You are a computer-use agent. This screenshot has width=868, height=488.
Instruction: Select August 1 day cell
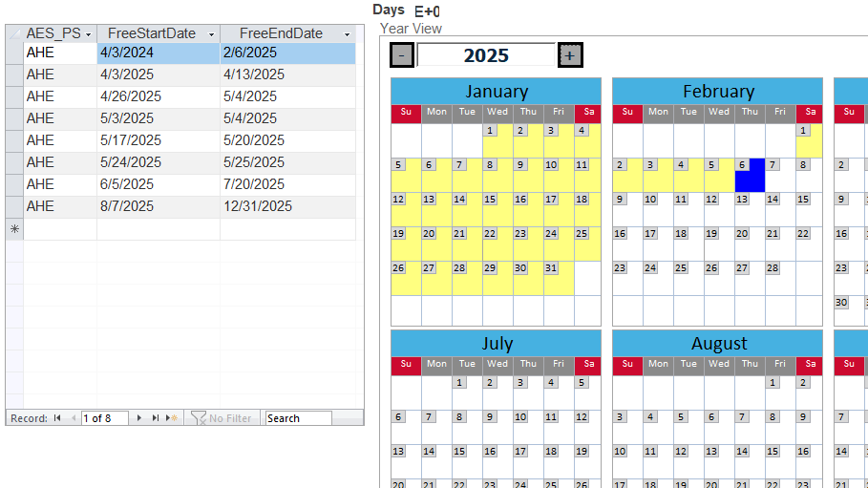(780, 393)
